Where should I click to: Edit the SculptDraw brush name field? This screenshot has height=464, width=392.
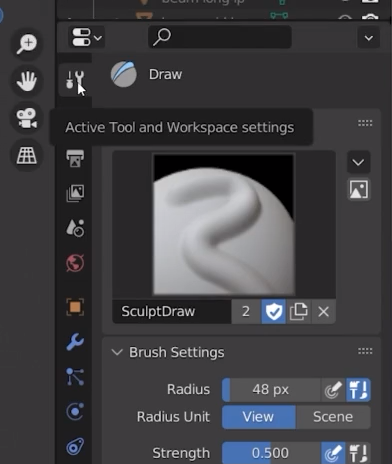[x=172, y=311]
